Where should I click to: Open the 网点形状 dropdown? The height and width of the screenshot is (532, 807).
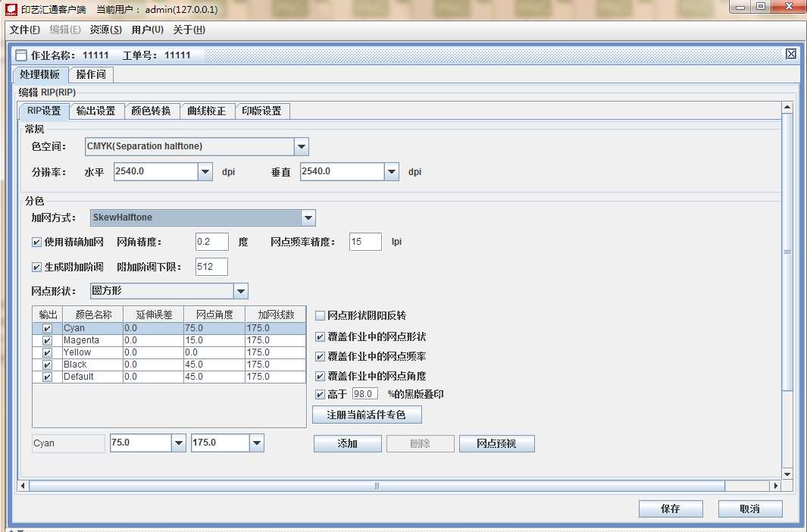click(x=240, y=291)
